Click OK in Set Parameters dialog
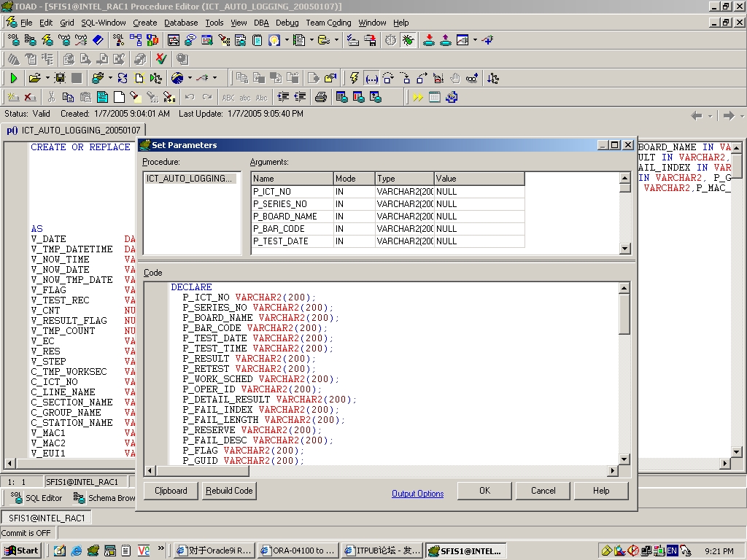The width and height of the screenshot is (747, 560). point(484,491)
